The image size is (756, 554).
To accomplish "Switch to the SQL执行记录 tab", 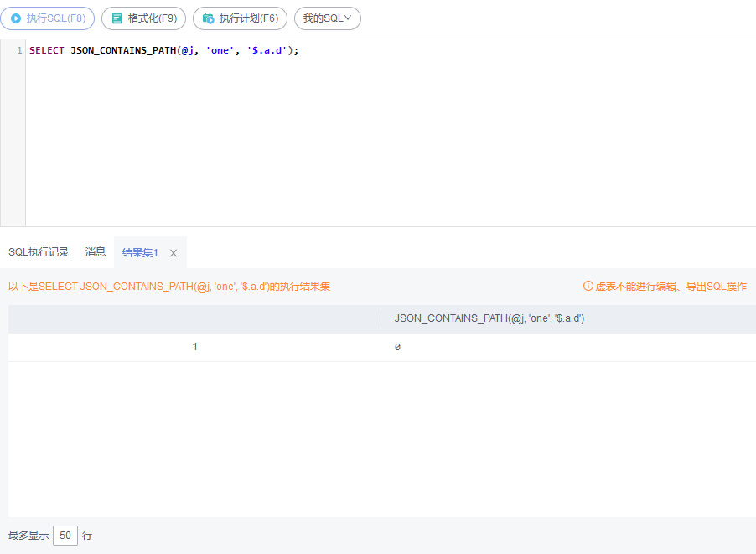I will tap(38, 251).
